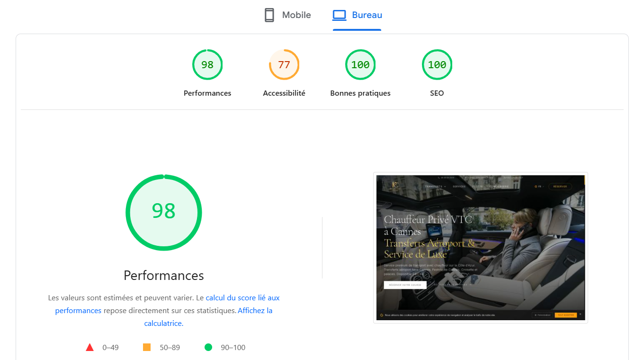This screenshot has height=360, width=644.
Task: Click the smartphone icon next to Mobile
Action: click(269, 15)
